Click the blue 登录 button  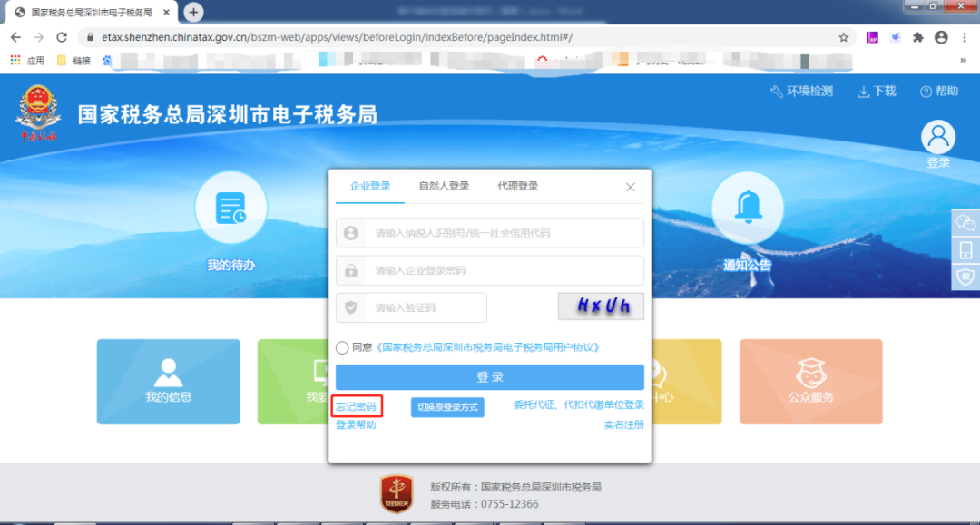[x=490, y=377]
